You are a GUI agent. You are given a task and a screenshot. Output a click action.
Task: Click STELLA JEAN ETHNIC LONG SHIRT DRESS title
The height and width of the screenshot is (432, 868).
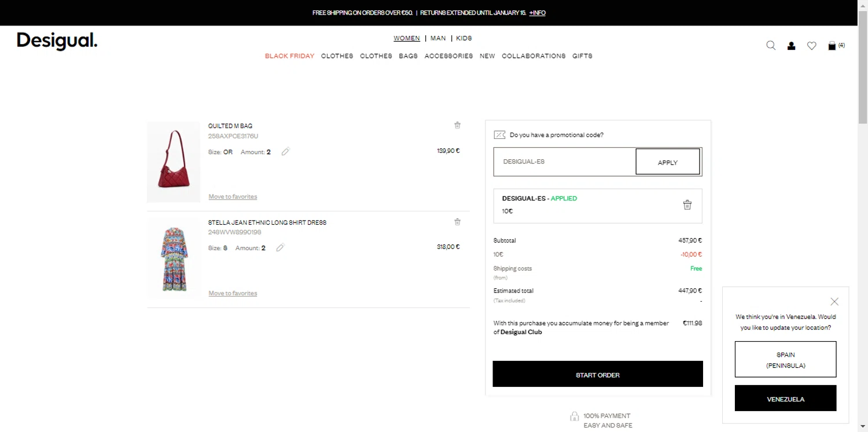coord(267,222)
